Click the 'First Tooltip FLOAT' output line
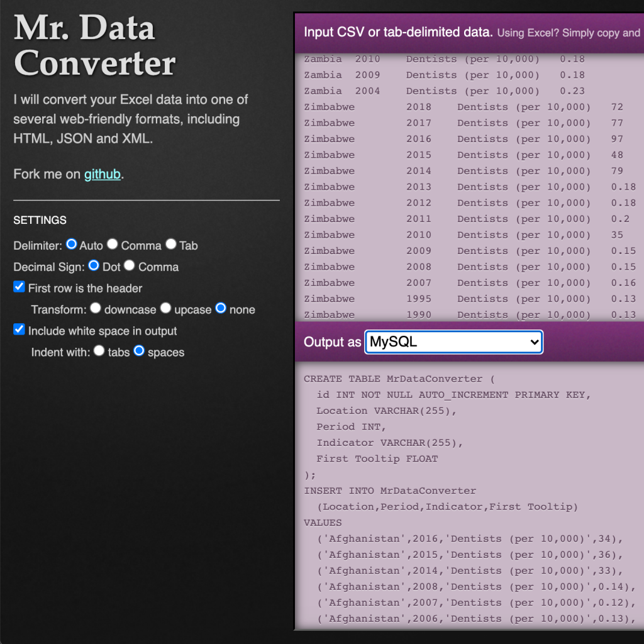644x644 pixels. coord(377,459)
